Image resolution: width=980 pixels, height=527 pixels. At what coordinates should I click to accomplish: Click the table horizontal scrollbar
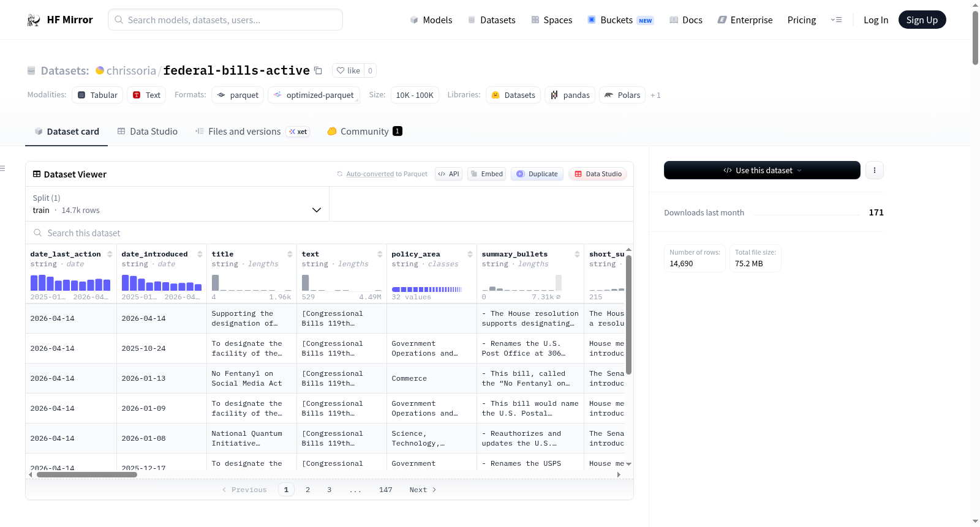[x=86, y=474]
